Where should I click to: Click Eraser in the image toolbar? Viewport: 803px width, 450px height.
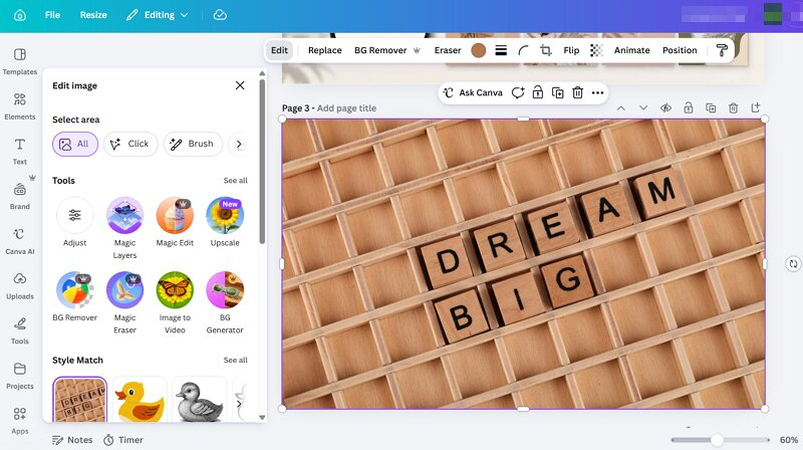[448, 50]
